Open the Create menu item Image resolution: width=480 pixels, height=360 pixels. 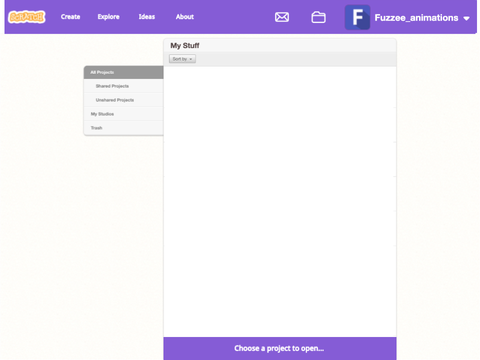coord(70,17)
